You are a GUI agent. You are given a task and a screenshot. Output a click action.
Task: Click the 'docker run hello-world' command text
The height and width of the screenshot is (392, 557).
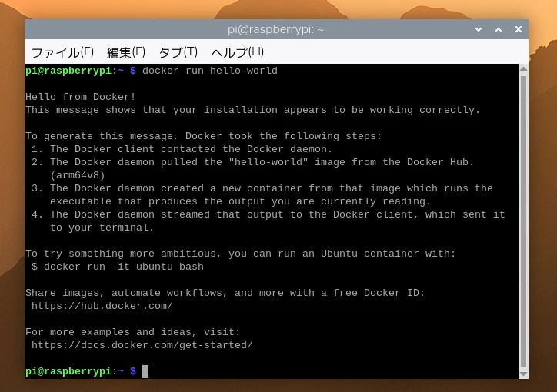point(210,71)
